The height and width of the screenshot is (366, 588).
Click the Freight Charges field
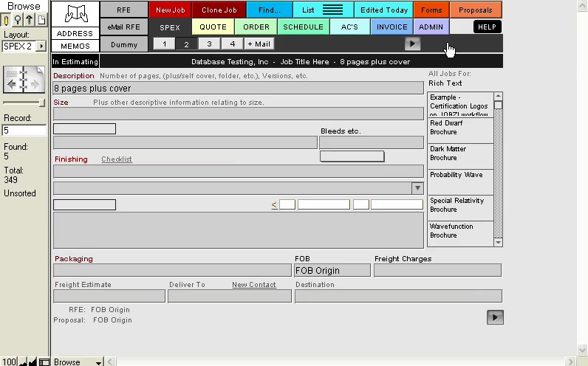coord(437,271)
